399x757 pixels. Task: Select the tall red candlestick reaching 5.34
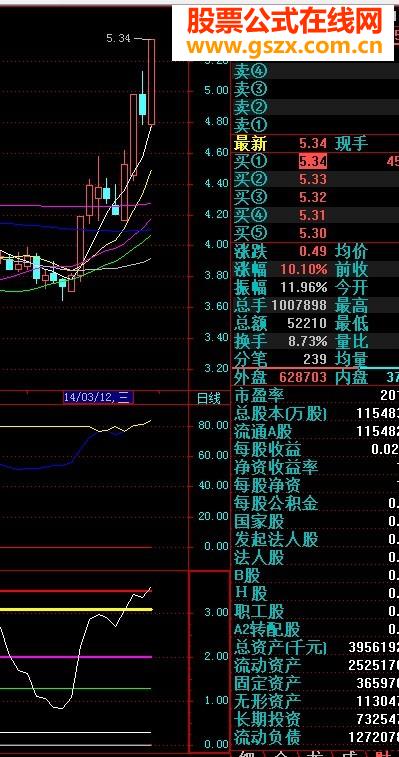point(151,82)
